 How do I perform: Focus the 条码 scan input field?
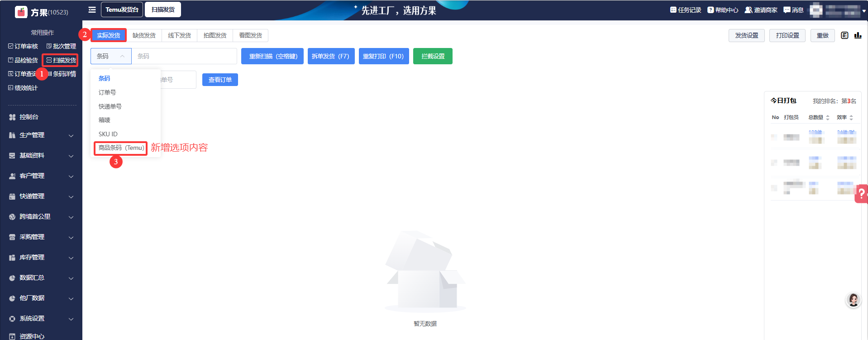(x=184, y=56)
